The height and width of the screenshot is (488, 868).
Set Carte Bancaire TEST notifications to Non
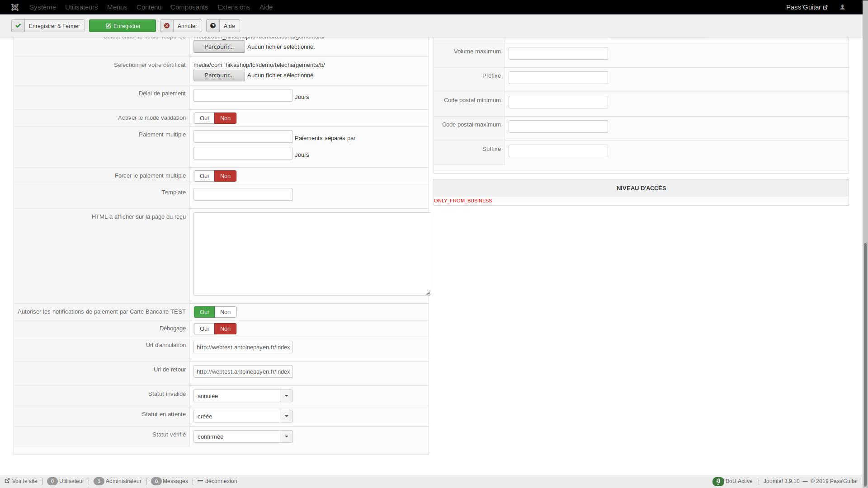pos(225,312)
